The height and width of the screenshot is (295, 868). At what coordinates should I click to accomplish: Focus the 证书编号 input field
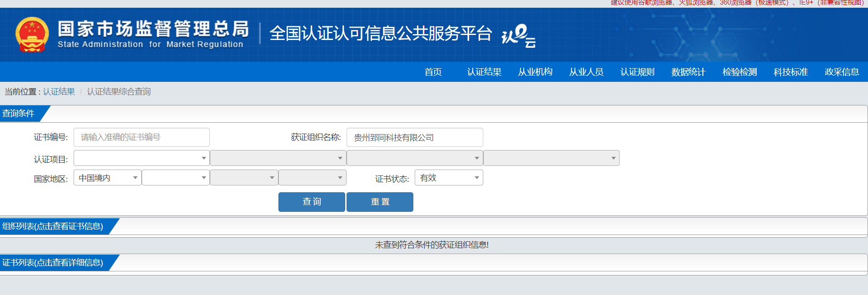pyautogui.click(x=142, y=137)
